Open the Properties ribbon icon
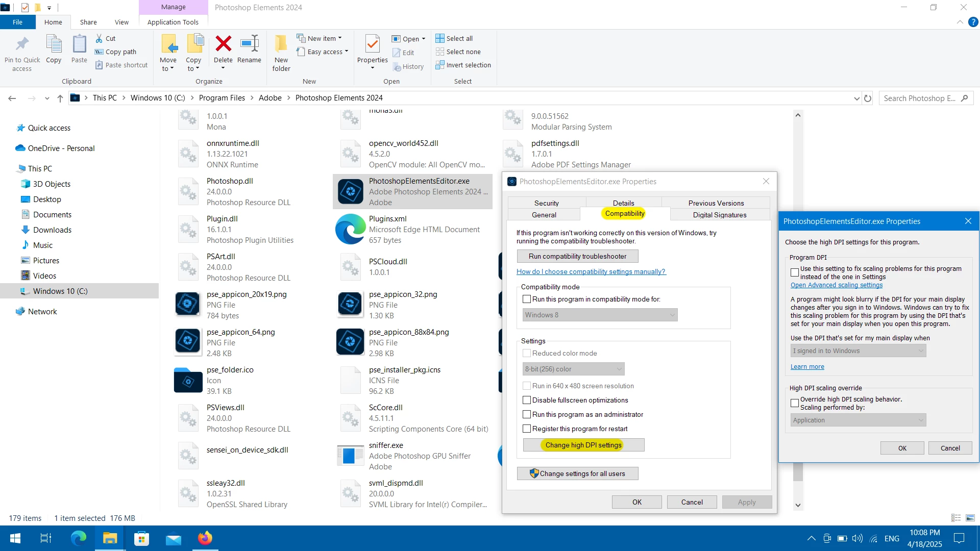This screenshot has width=980, height=551. point(373,44)
